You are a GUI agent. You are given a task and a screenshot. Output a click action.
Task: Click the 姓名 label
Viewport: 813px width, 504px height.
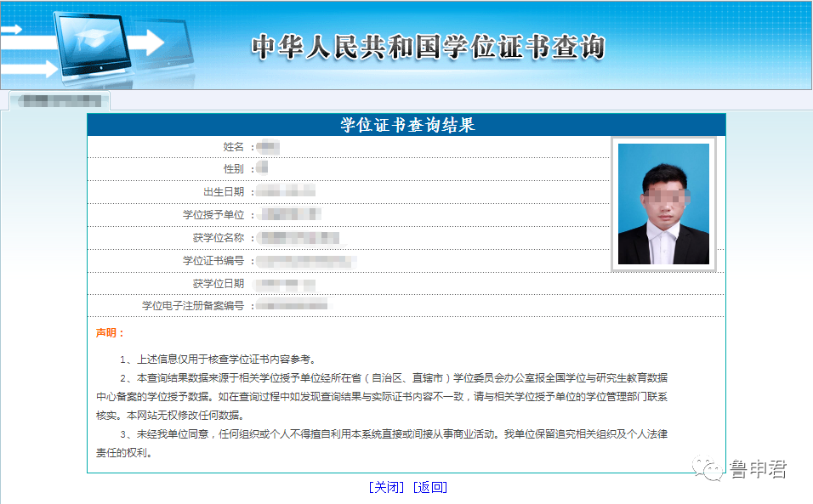tap(233, 147)
